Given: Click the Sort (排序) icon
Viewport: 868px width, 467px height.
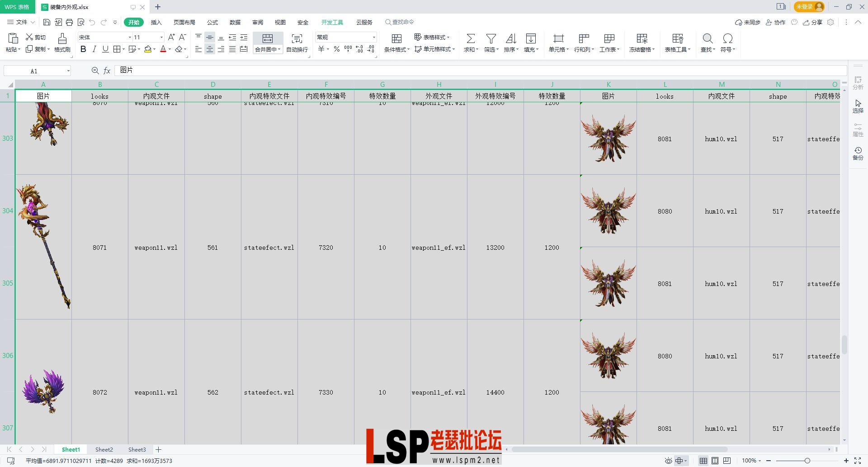Looking at the screenshot, I should coord(511,38).
